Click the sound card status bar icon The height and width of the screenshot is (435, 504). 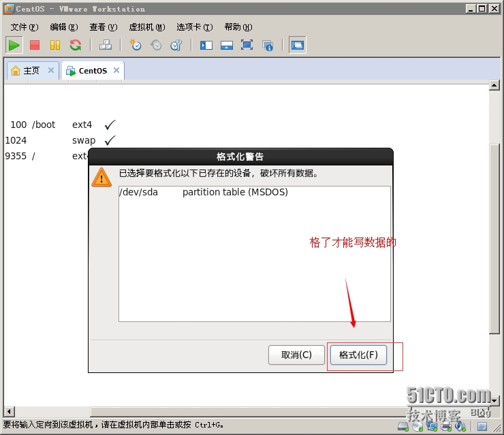[x=460, y=426]
